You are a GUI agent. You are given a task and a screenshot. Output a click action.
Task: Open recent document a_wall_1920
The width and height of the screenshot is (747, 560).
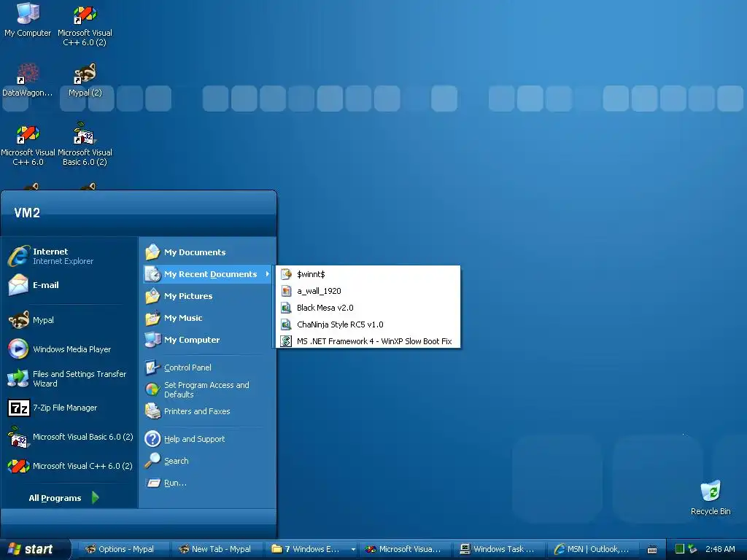point(368,291)
